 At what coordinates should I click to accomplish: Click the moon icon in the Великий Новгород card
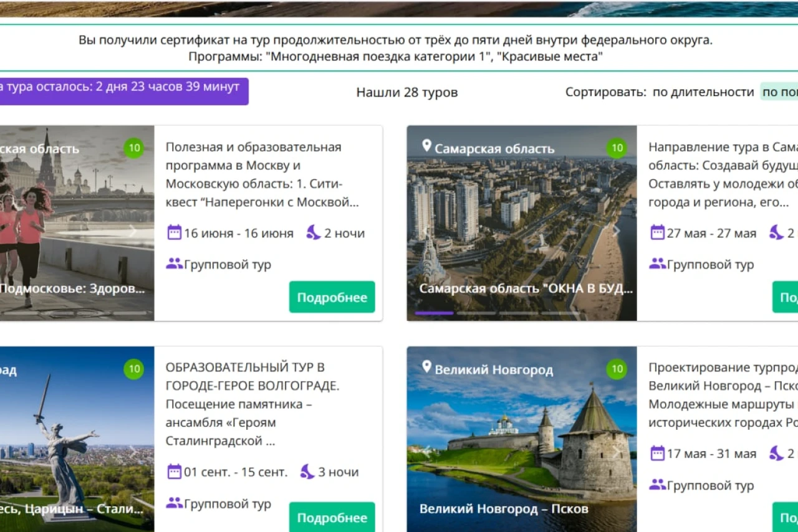(x=776, y=453)
